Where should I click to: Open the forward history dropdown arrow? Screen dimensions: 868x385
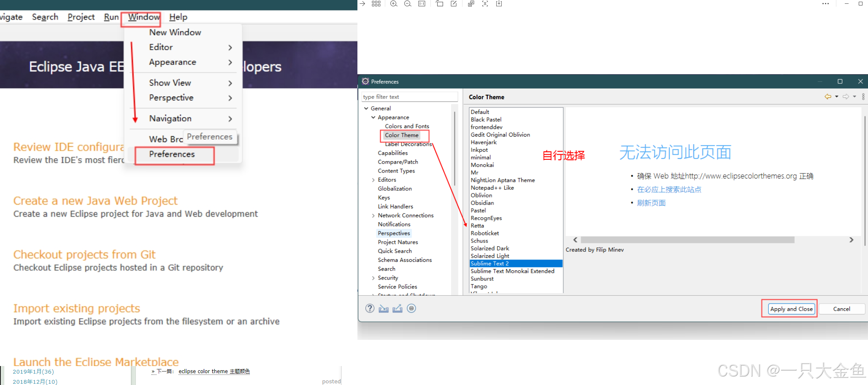(854, 97)
